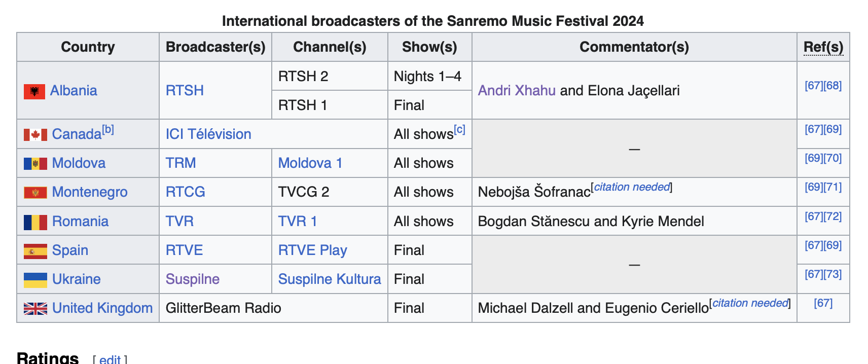Click citation needed after Nebojša Šofranac

[632, 187]
